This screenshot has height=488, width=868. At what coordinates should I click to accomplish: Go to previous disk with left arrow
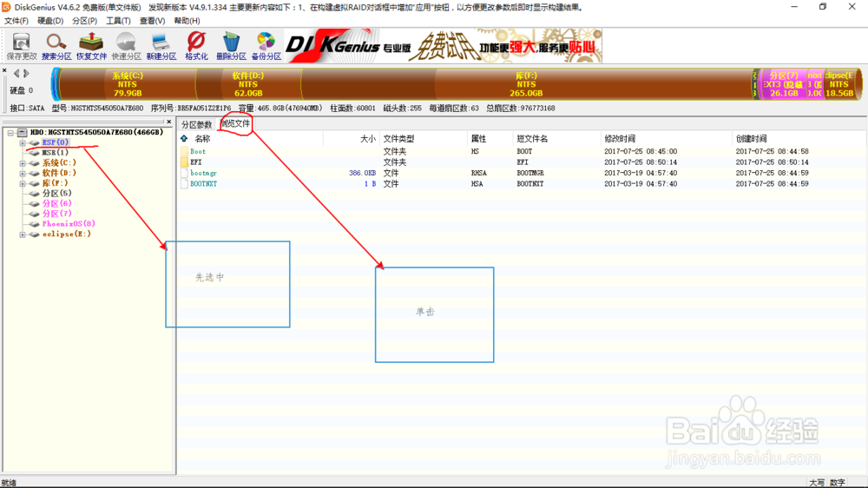[x=16, y=73]
